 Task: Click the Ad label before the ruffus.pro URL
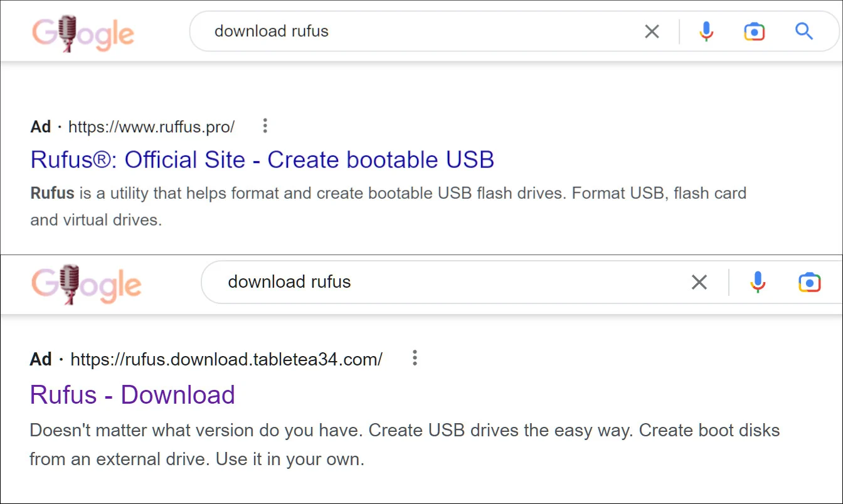pos(40,127)
